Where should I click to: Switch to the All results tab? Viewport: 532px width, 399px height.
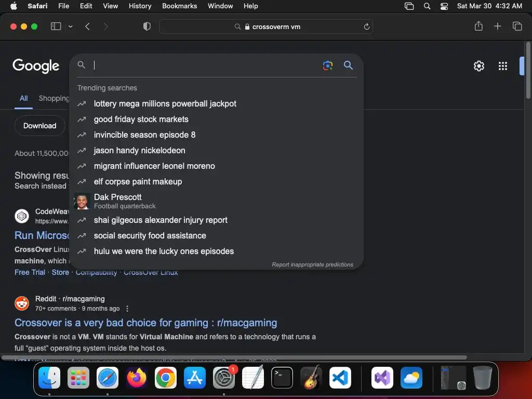tap(23, 98)
